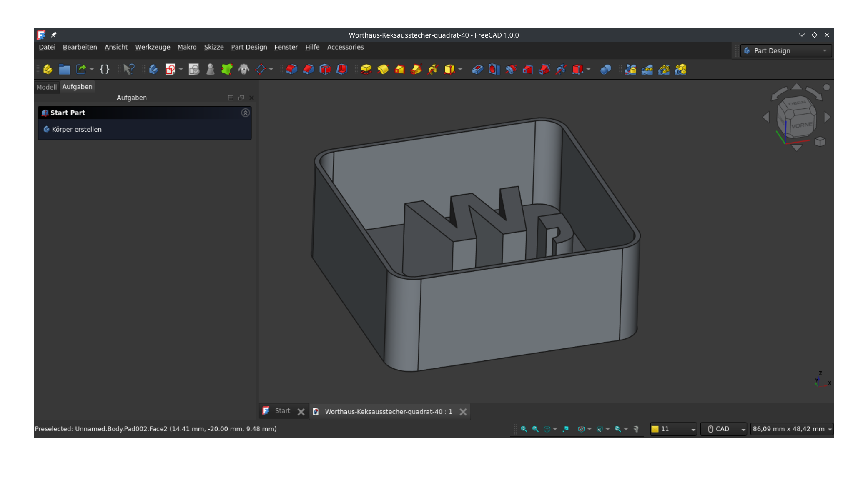The height and width of the screenshot is (478, 868).
Task: Select the Mirrored tool
Action: [630, 69]
